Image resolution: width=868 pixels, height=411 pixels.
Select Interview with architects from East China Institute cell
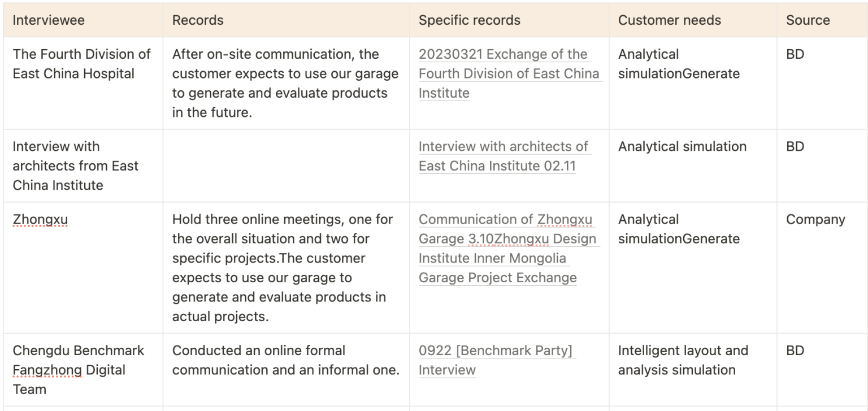point(75,165)
